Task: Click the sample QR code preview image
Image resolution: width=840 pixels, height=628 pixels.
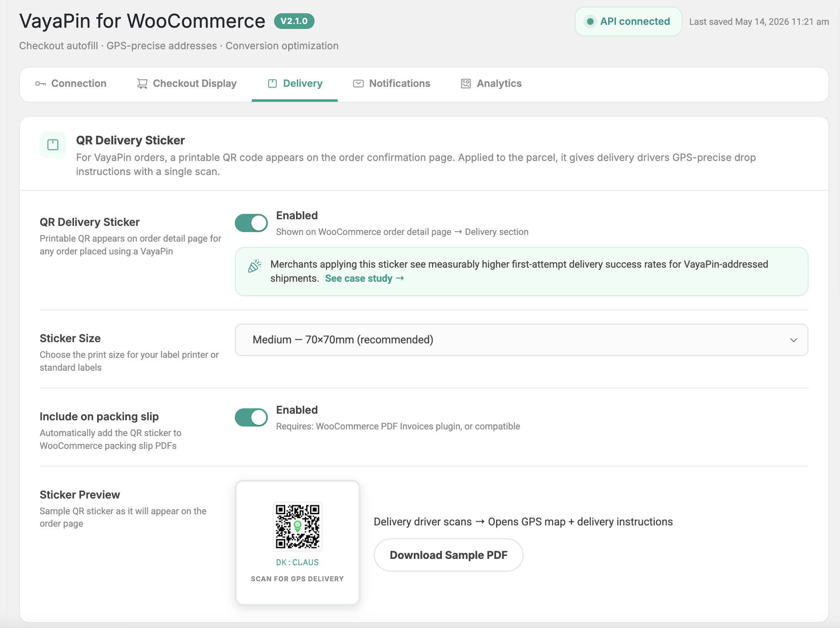Action: coord(298,527)
